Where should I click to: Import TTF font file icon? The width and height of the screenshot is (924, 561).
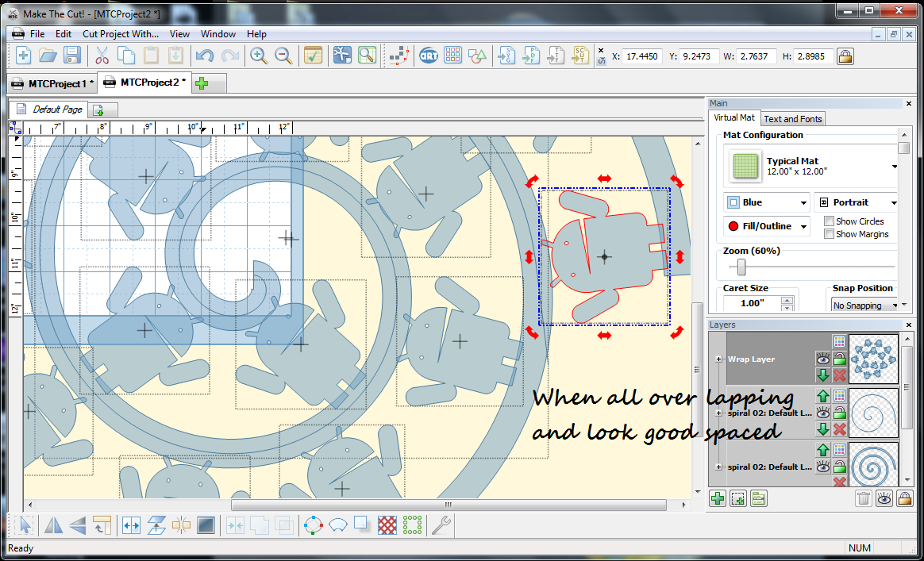(556, 56)
